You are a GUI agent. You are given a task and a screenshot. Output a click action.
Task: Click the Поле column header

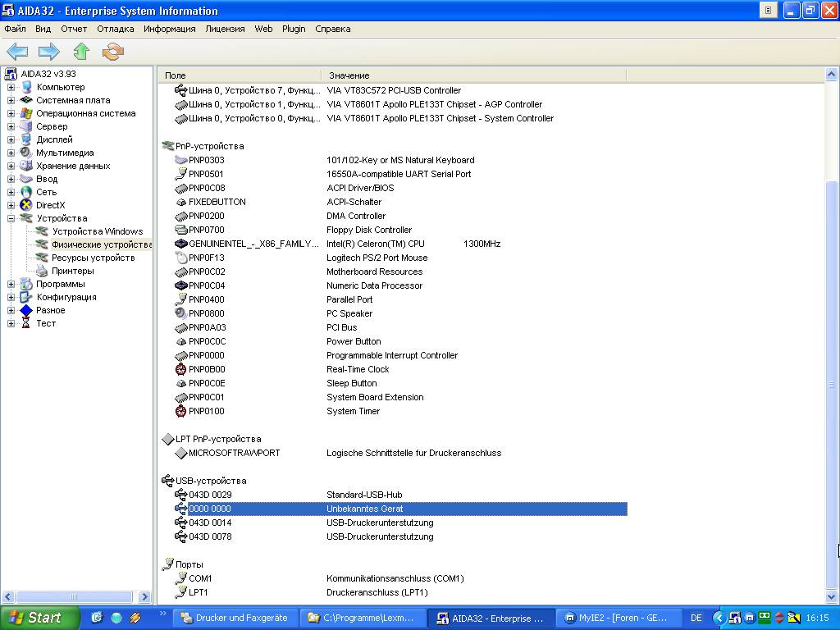click(240, 75)
